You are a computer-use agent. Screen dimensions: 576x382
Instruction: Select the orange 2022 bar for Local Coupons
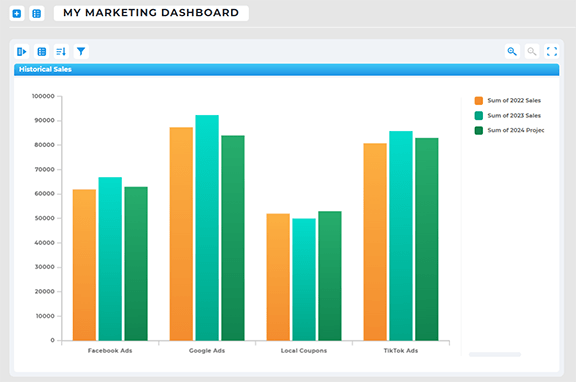pyautogui.click(x=278, y=277)
